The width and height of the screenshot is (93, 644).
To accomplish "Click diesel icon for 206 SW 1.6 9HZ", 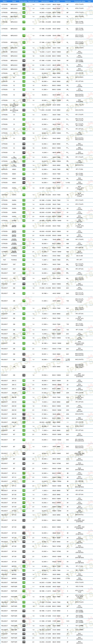I will pyautogui.click(x=24, y=418).
